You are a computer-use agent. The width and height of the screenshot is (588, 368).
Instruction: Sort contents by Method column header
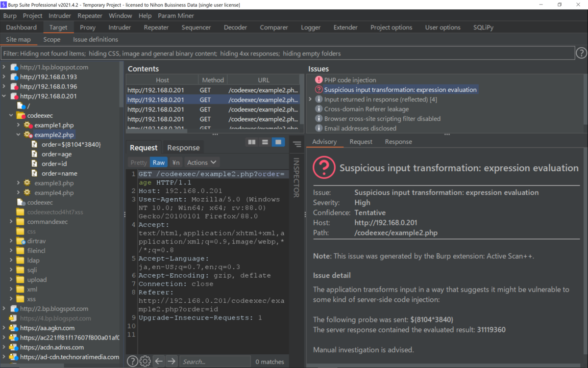(213, 80)
